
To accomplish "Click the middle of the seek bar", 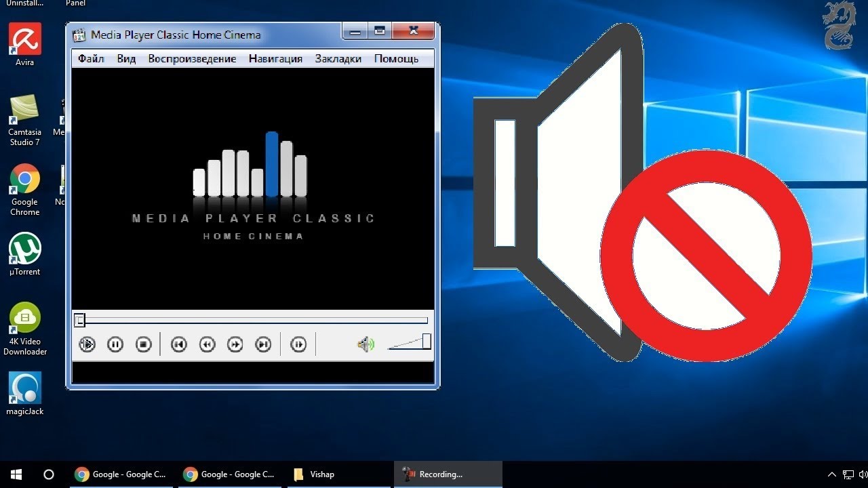I will pyautogui.click(x=252, y=320).
